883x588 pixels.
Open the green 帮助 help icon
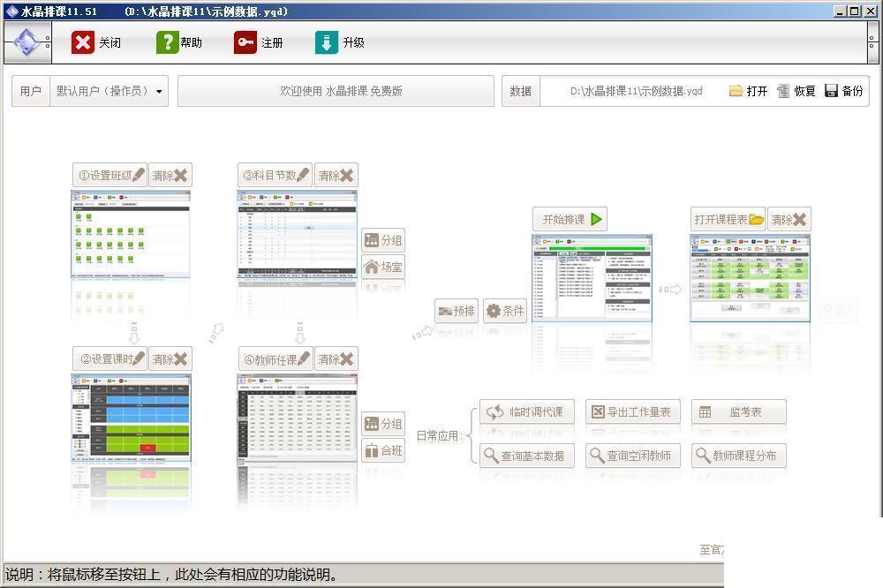tap(167, 42)
